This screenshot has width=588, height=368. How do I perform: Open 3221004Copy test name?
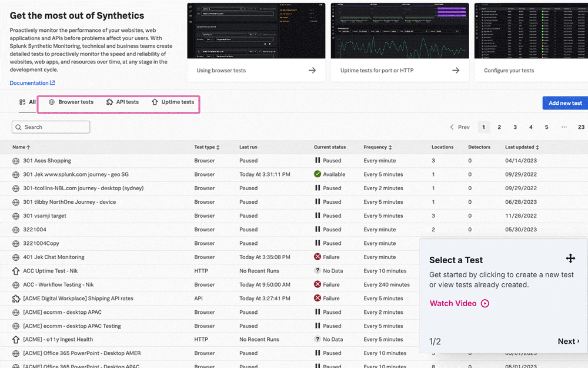point(41,243)
